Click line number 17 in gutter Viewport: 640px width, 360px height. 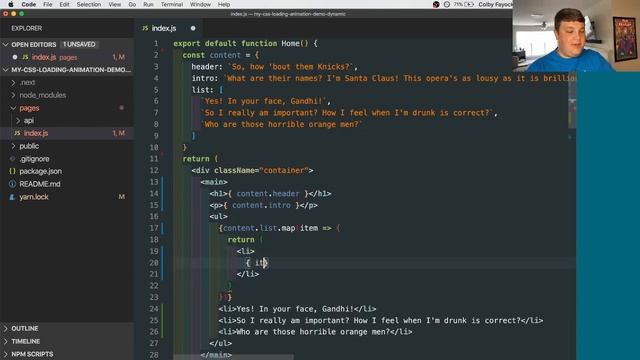point(154,228)
